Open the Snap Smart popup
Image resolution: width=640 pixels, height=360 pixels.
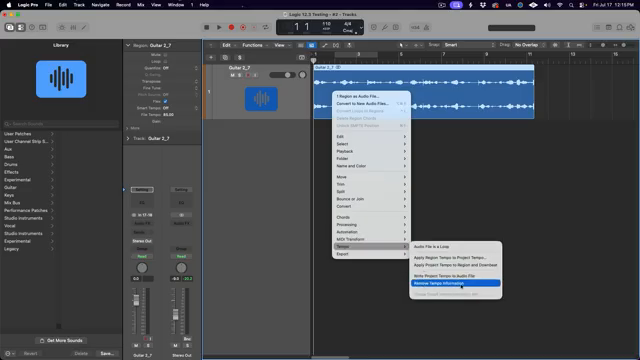(469, 45)
